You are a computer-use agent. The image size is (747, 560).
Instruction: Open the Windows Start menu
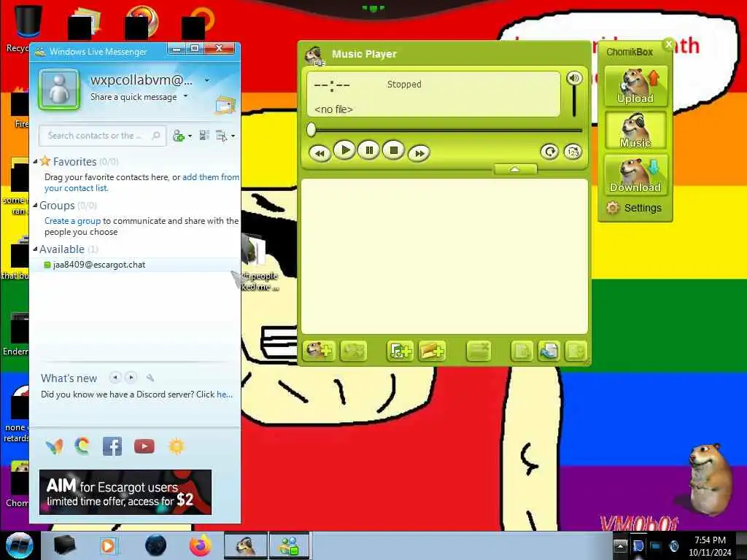pyautogui.click(x=19, y=545)
